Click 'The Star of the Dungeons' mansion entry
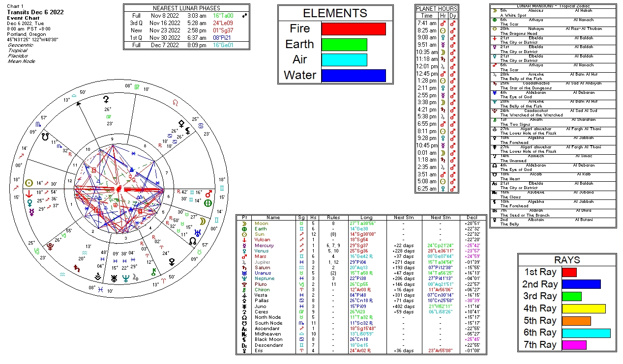623x364 pixels. (x=526, y=88)
